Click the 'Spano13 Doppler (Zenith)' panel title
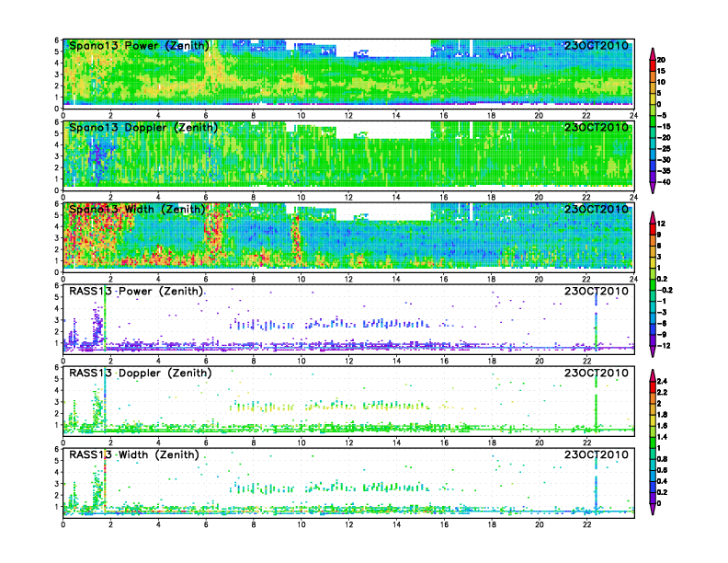Image resolution: width=728 pixels, height=563 pixels. click(143, 128)
